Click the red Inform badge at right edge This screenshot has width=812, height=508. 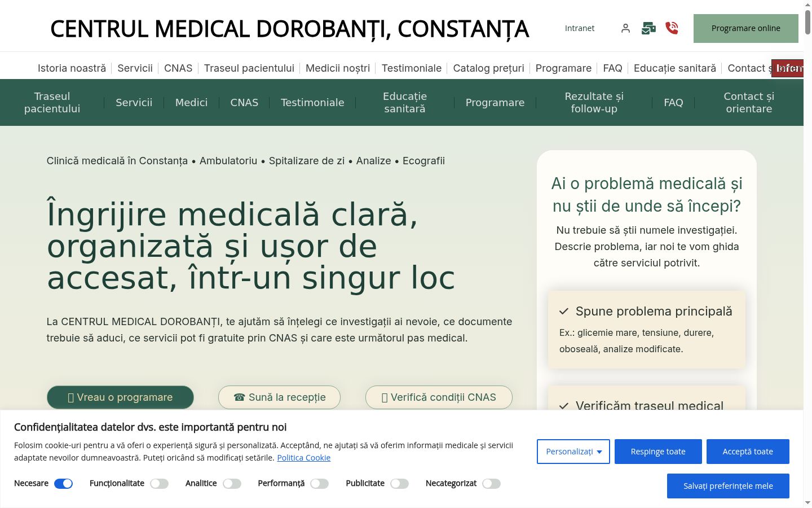tap(788, 68)
